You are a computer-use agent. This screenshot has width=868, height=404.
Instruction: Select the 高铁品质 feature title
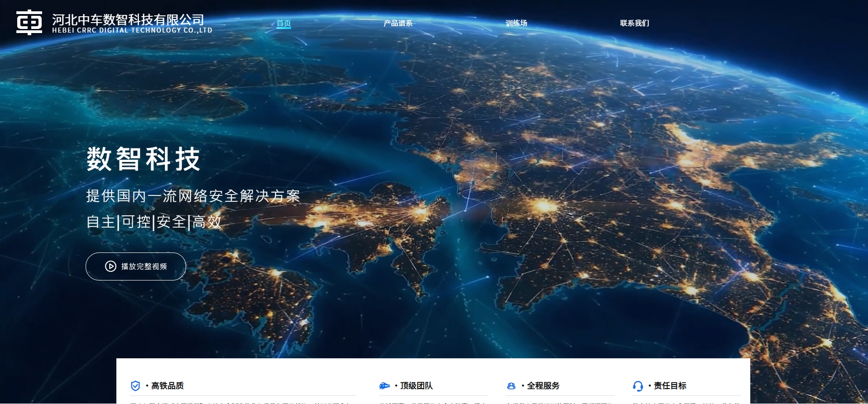coord(167,385)
